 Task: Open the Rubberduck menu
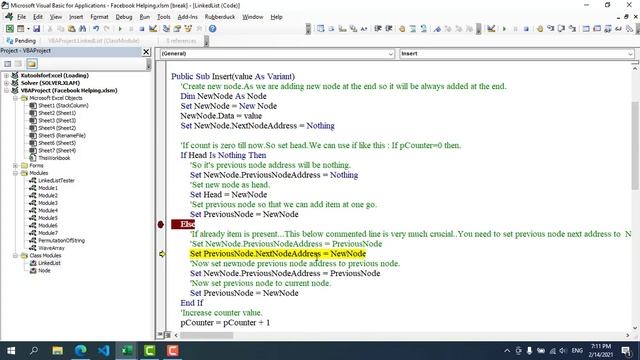click(220, 17)
